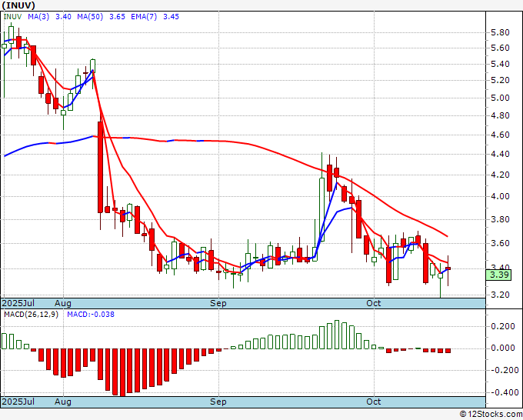Viewport: 523px width, 420px height.
Task: Select the EMA(7) indicator label
Action: [x=144, y=17]
